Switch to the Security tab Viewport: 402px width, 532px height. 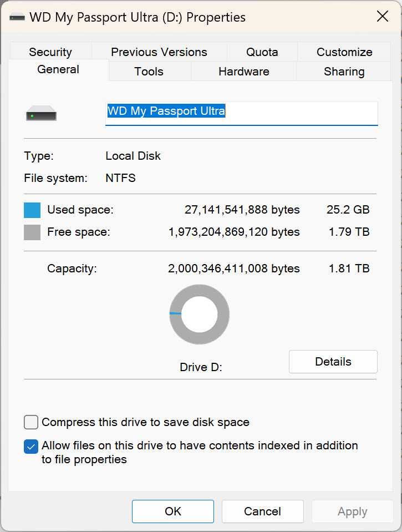coord(50,52)
